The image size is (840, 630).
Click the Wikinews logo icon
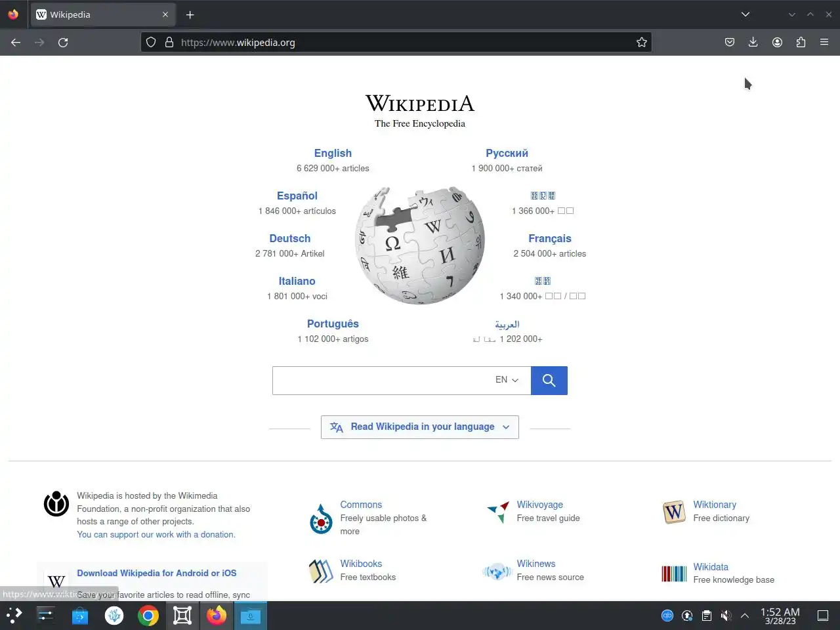click(x=497, y=572)
